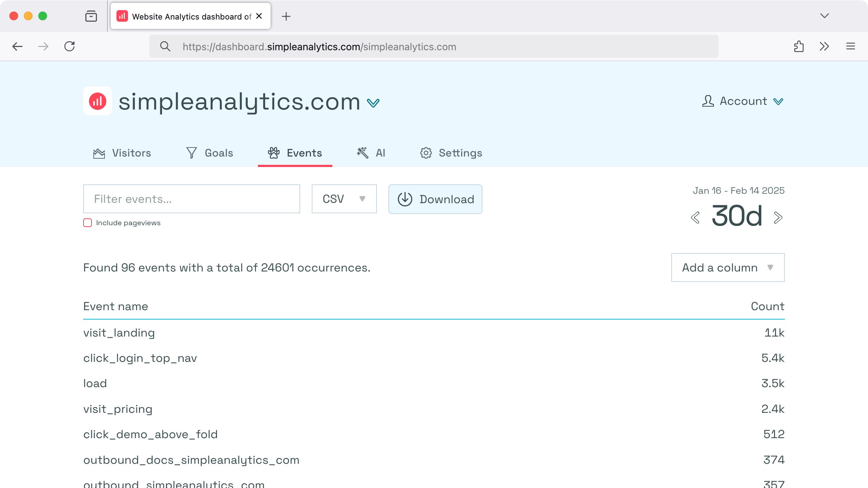868x488 pixels.
Task: Select the click_login_top_nav event row
Action: (434, 358)
